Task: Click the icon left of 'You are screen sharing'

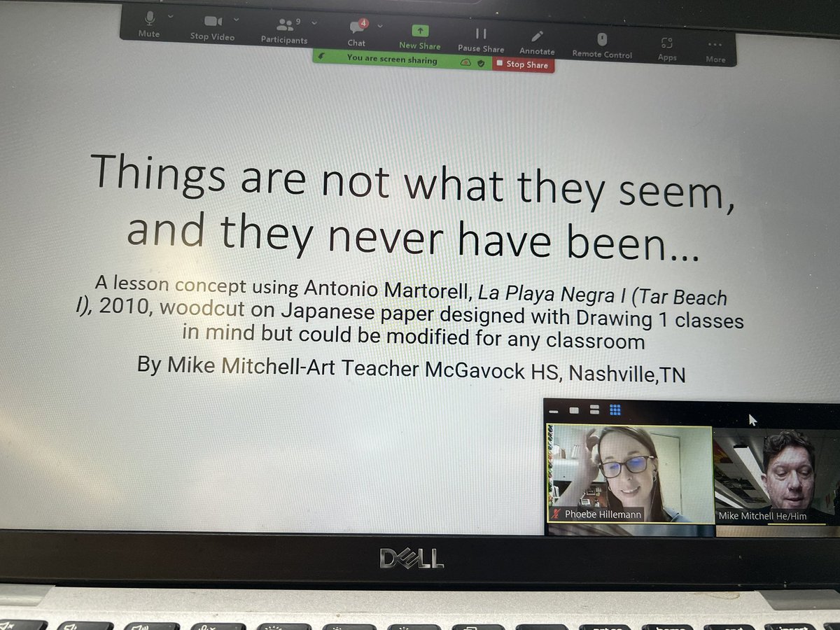Action: [322, 55]
